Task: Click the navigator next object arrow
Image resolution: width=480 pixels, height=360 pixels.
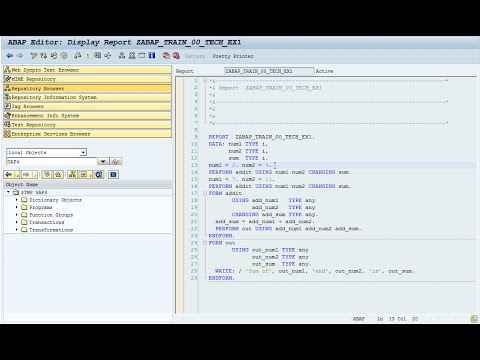Action: [x=26, y=174]
